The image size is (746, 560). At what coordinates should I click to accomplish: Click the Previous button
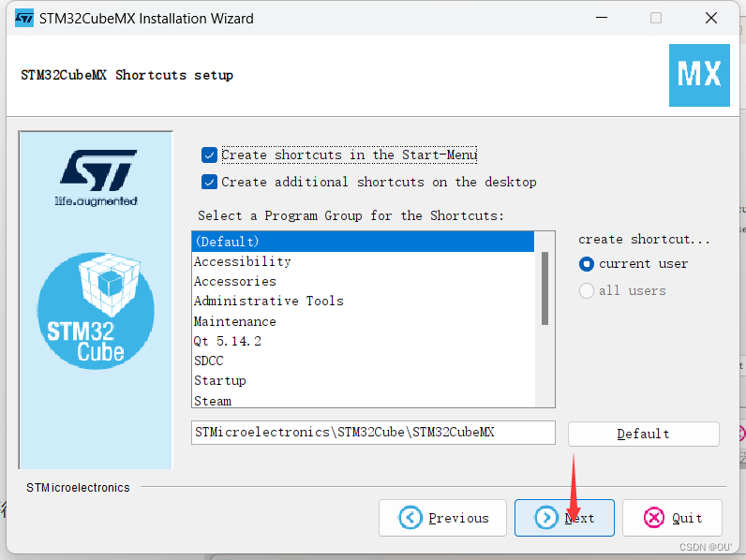tap(442, 518)
